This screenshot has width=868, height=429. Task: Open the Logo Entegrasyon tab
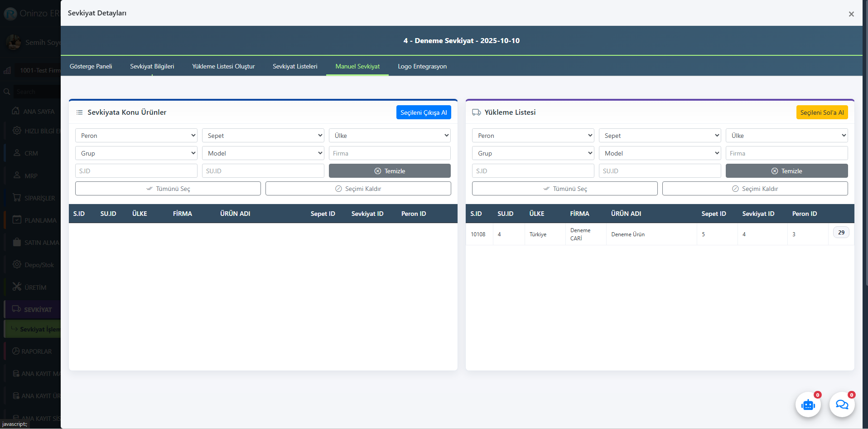(422, 66)
